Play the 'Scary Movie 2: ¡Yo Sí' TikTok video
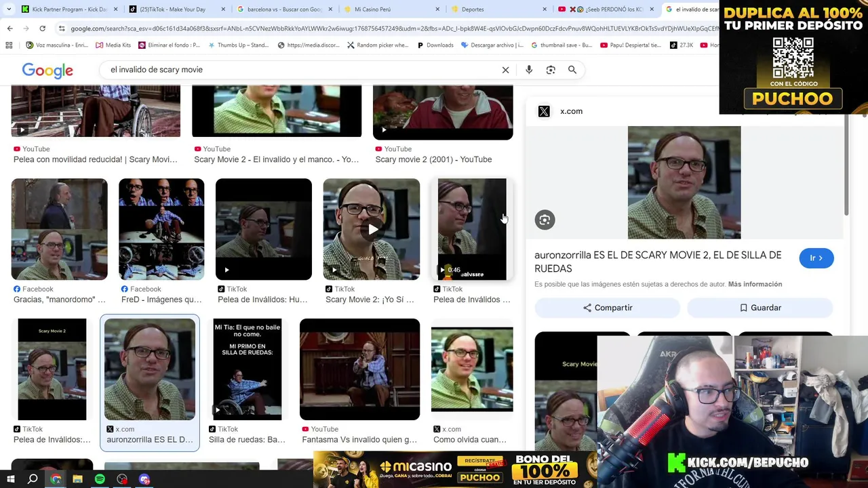The height and width of the screenshot is (488, 868). coord(372,229)
